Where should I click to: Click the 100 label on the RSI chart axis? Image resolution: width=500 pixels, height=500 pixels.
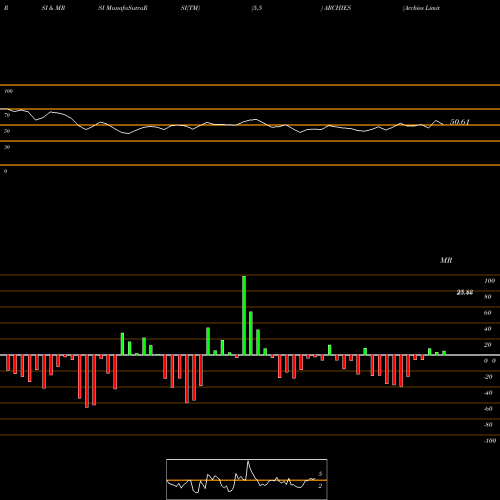(8, 91)
